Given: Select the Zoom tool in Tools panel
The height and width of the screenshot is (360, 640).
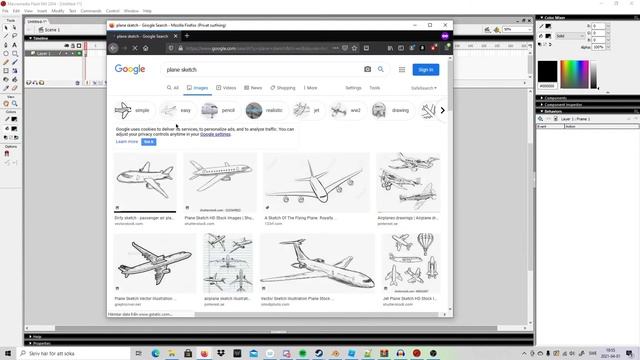Looking at the screenshot, I should point(15,104).
